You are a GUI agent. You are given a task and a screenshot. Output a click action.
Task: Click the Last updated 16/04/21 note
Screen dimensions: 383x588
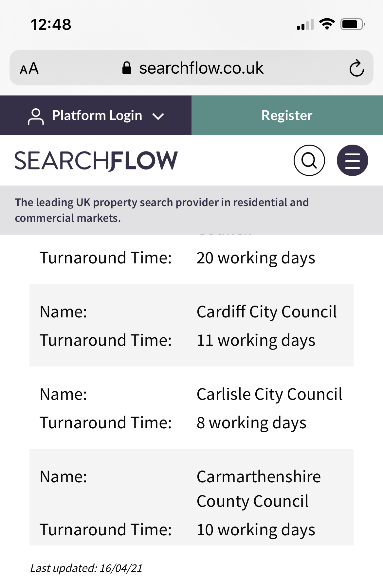click(x=86, y=568)
